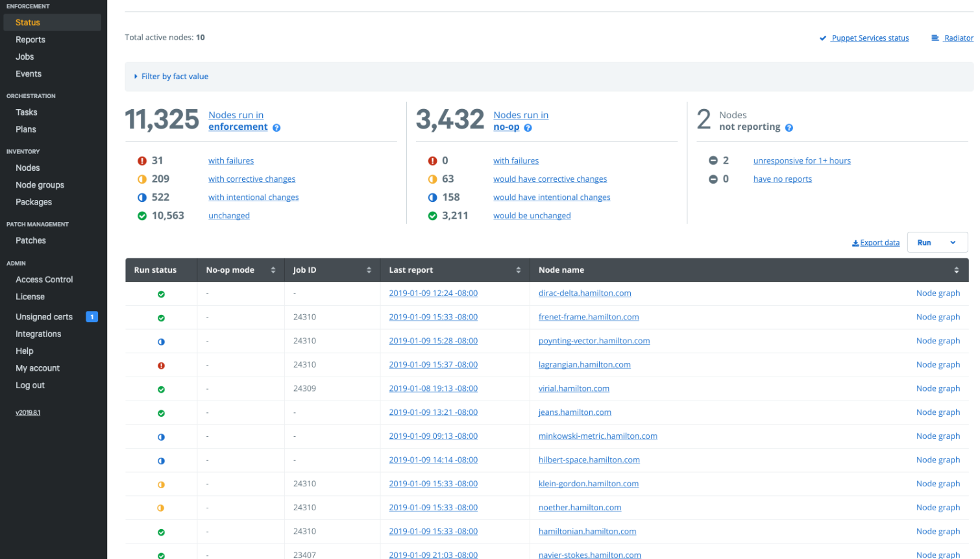Screen dimensions: 980x559
Task: Click the Export data link
Action: pos(880,243)
